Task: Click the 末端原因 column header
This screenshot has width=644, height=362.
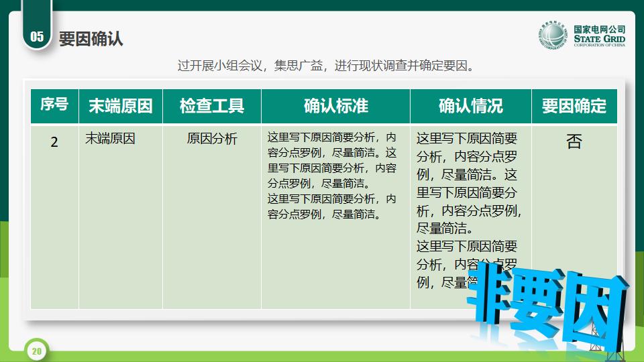Action: point(121,106)
